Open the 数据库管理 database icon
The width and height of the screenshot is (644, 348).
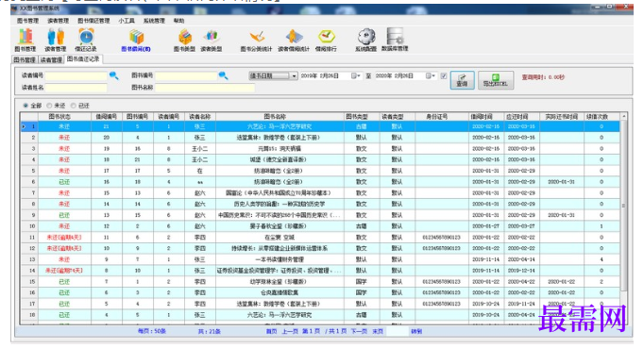point(395,41)
